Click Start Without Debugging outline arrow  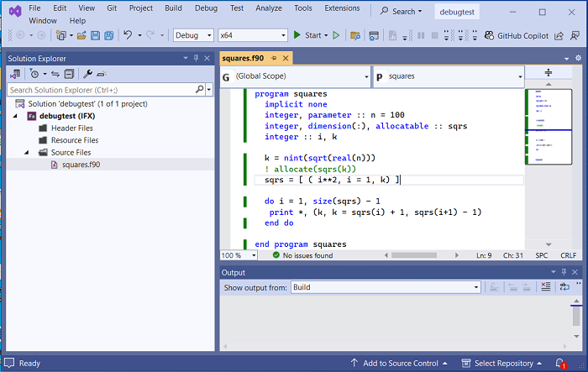tap(336, 35)
